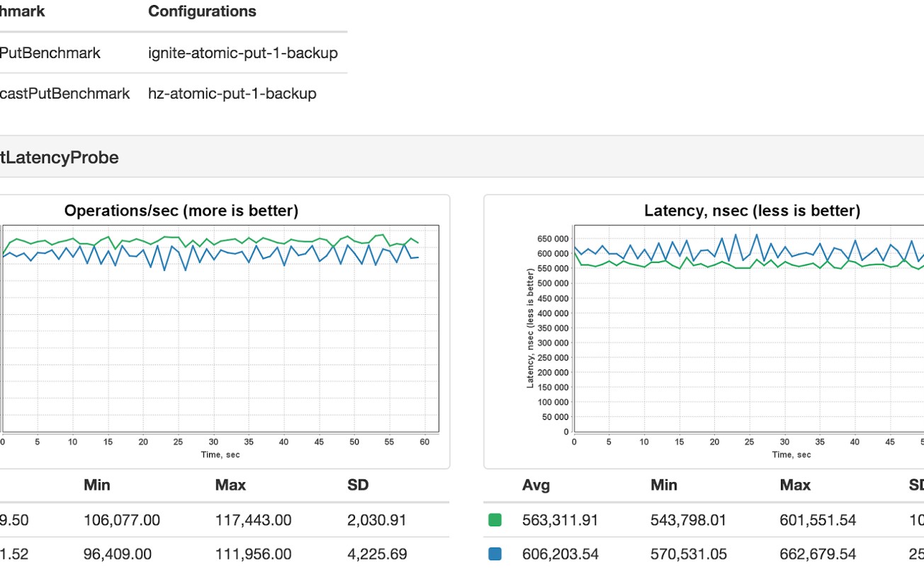Select the hz-atomic-put-1-backup configuration cell
Viewport: 924px width, 578px height.
(232, 94)
